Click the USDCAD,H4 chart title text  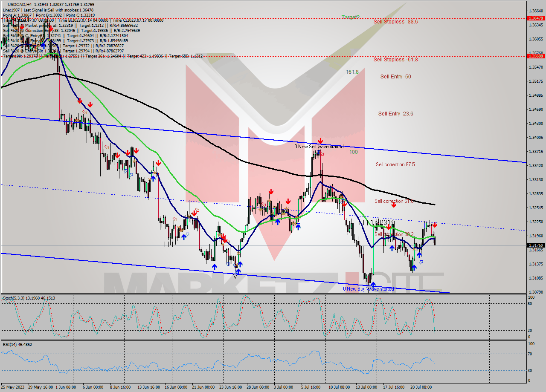(20, 4)
